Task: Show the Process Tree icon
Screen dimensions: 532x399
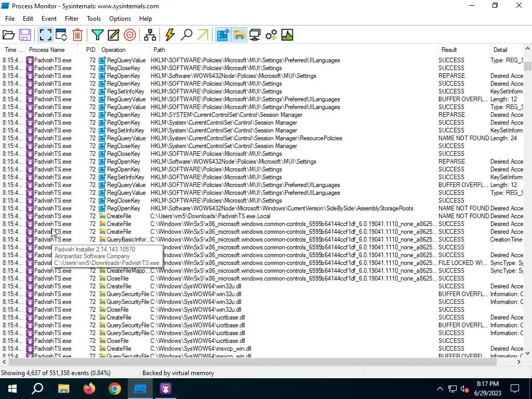Action: click(x=150, y=35)
